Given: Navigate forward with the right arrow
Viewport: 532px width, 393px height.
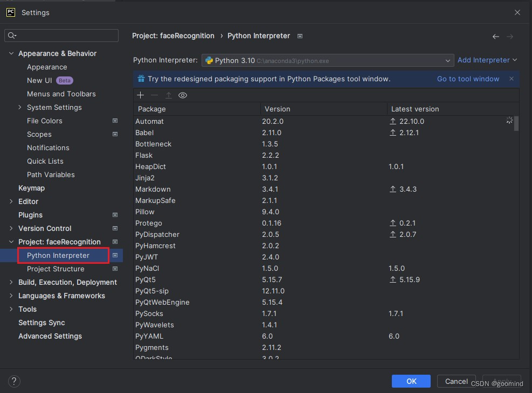Looking at the screenshot, I should (509, 36).
